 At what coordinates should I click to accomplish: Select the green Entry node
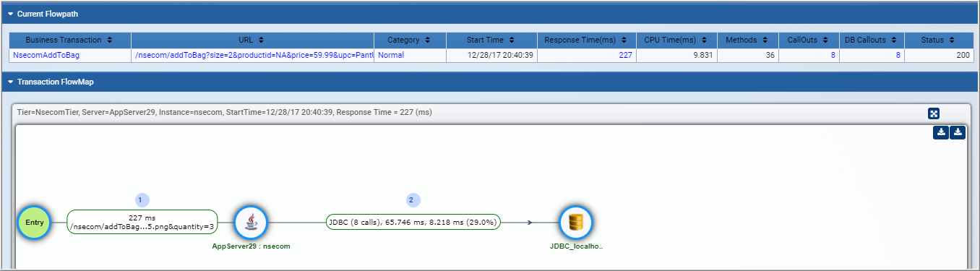[x=35, y=223]
